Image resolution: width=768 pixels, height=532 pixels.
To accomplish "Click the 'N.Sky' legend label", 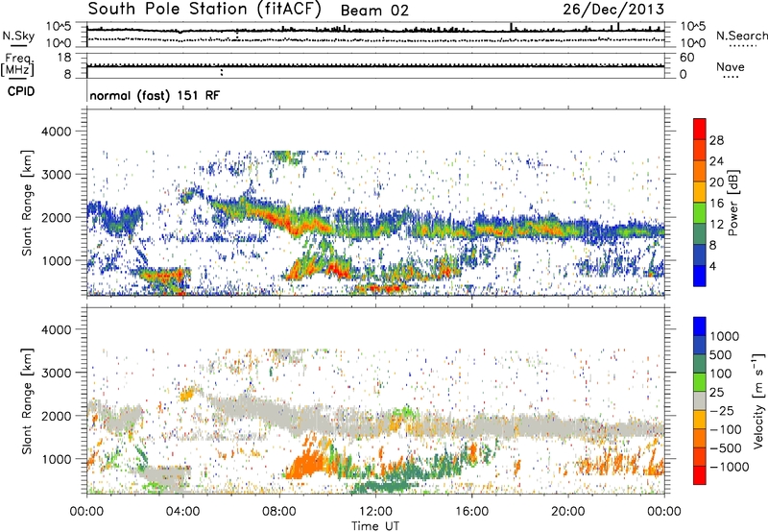I will coord(18,36).
